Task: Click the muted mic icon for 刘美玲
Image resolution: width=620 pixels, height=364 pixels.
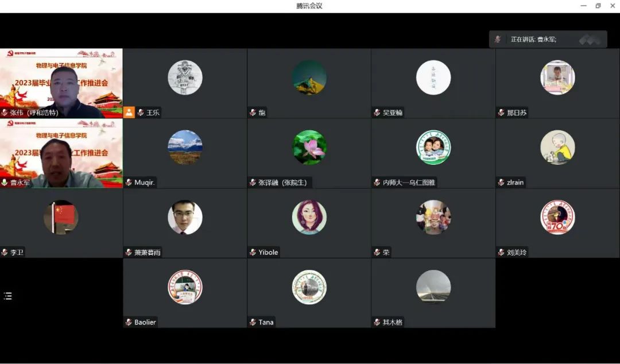Action: pos(501,252)
